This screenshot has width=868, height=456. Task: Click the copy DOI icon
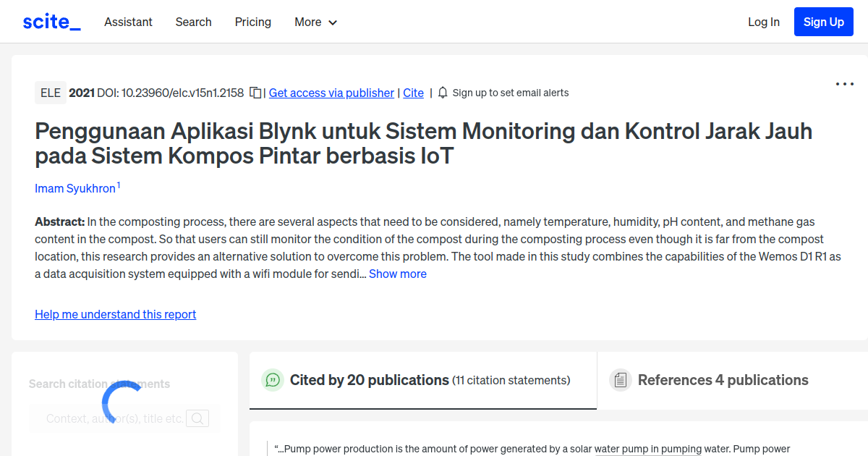[255, 93]
